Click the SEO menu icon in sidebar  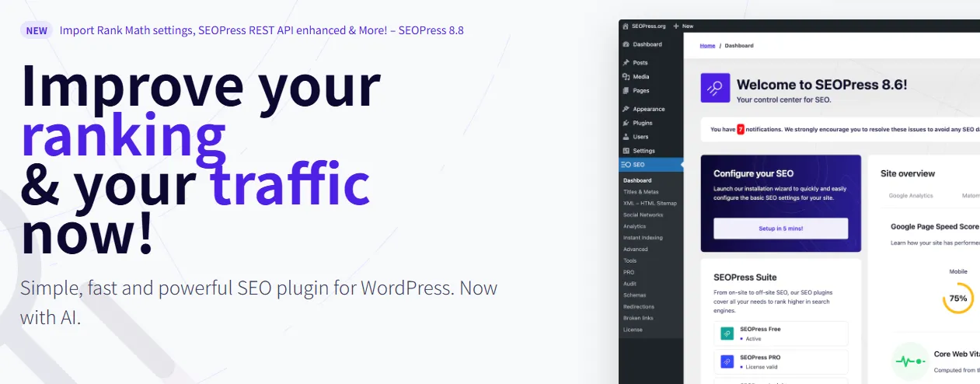pyautogui.click(x=626, y=165)
